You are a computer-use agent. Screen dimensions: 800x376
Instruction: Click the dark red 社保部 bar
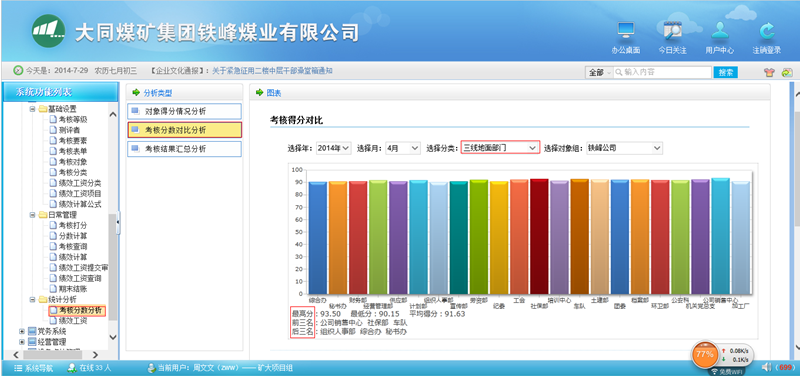pyautogui.click(x=539, y=236)
